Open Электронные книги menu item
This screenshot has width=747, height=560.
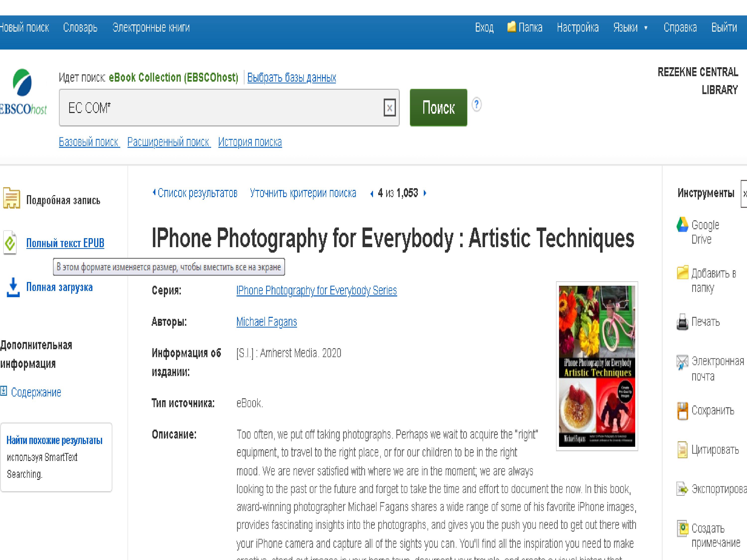click(x=151, y=27)
